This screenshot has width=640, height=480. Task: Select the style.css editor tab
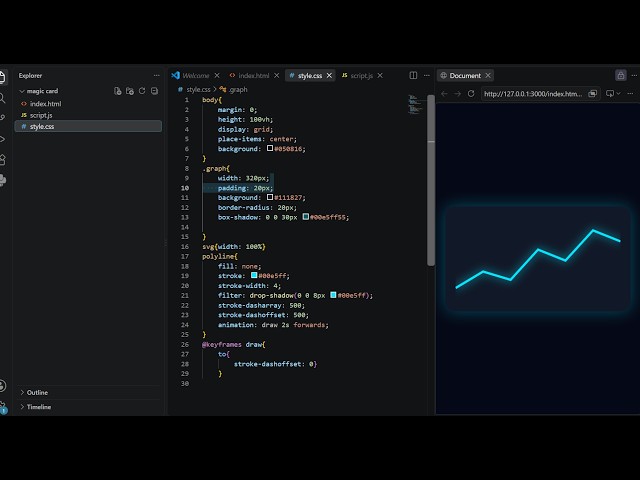pyautogui.click(x=310, y=76)
